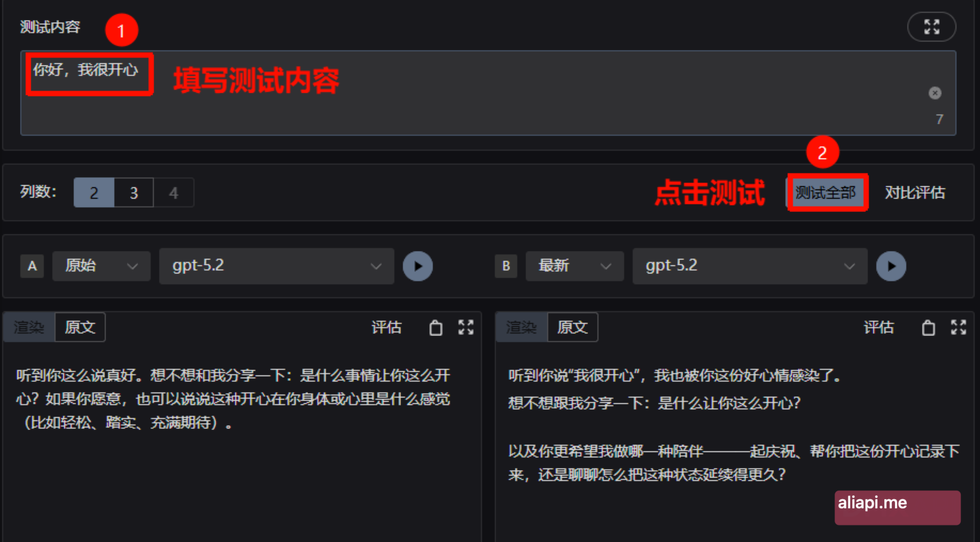Switch panel A result to 原文 tab
The image size is (980, 542).
click(80, 327)
